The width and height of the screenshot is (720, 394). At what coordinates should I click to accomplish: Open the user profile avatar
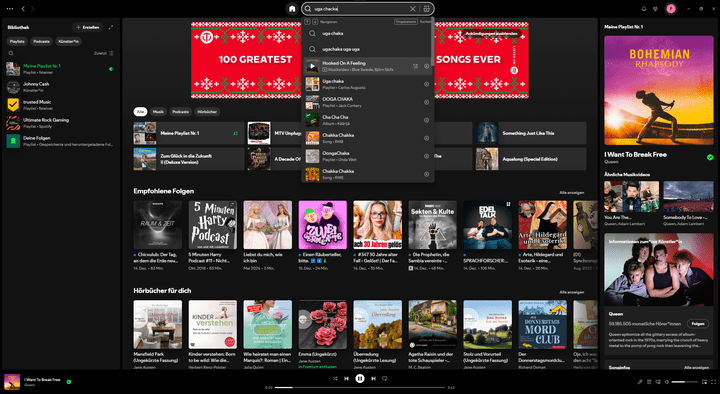pos(671,9)
